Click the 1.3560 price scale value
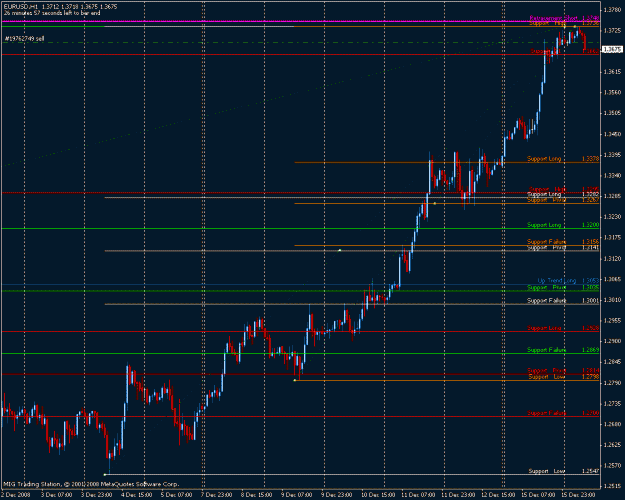 612,93
